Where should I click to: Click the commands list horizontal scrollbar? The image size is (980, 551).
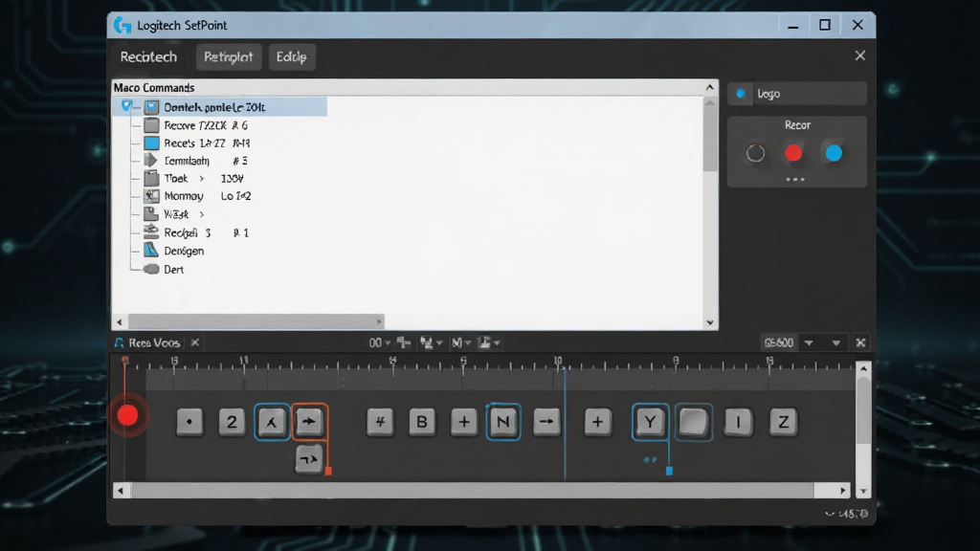pyautogui.click(x=255, y=321)
